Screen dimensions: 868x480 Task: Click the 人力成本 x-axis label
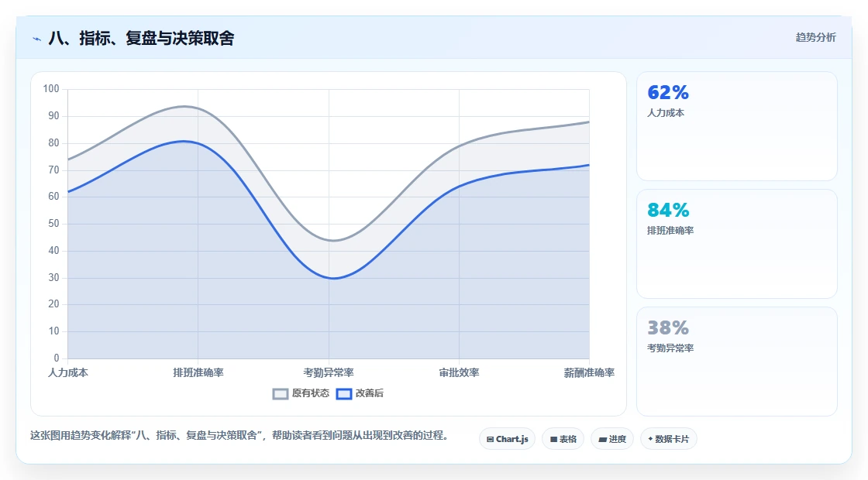68,372
